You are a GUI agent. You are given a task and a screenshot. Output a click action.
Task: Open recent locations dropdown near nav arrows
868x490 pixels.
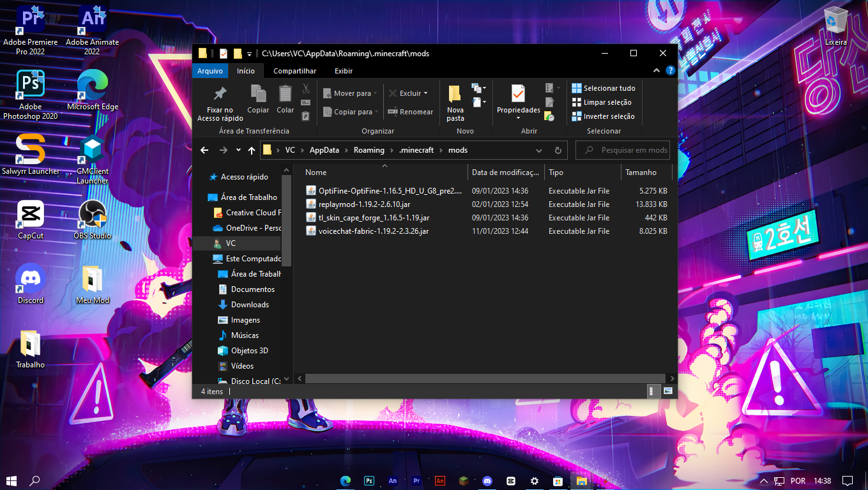pyautogui.click(x=238, y=151)
